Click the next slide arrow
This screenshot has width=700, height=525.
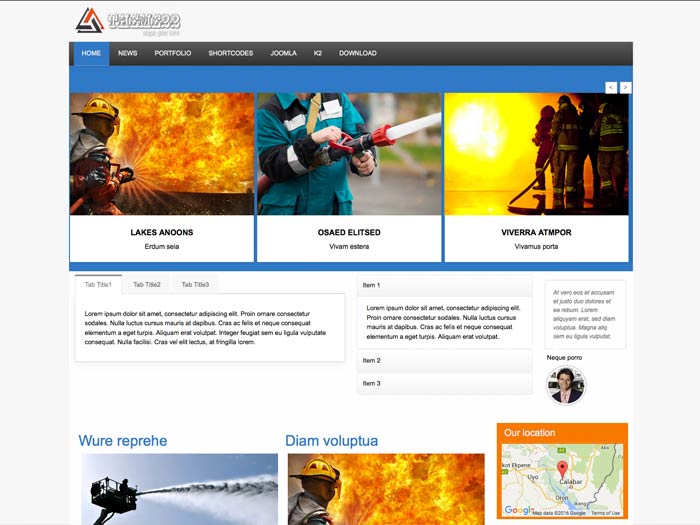tap(626, 88)
